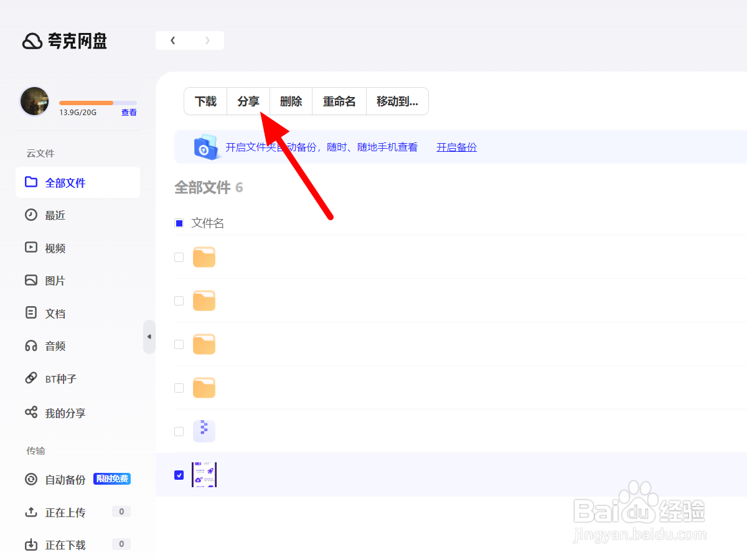Click the play icon beside 视频
The height and width of the screenshot is (560, 747).
[31, 248]
